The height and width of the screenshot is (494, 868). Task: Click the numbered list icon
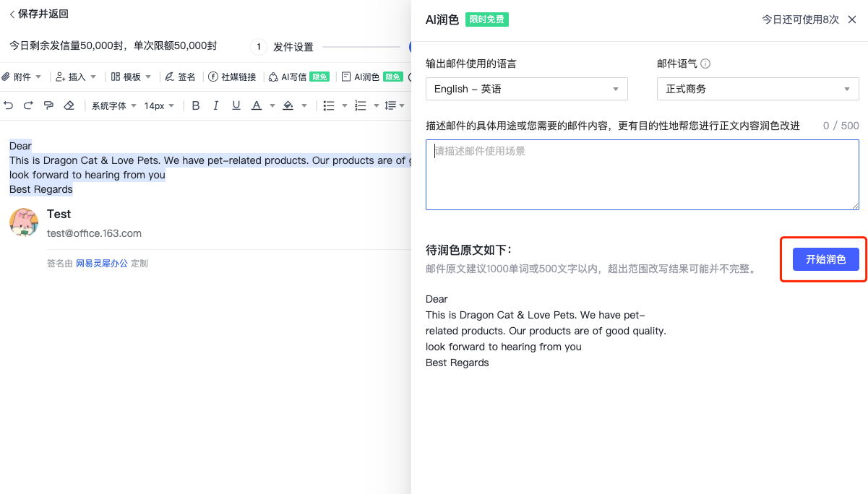point(361,105)
